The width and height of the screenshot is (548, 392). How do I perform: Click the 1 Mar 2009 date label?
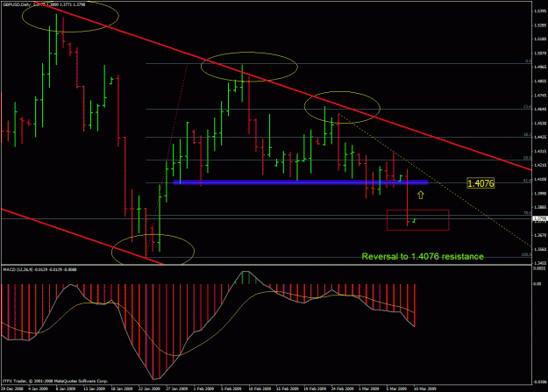click(x=369, y=388)
